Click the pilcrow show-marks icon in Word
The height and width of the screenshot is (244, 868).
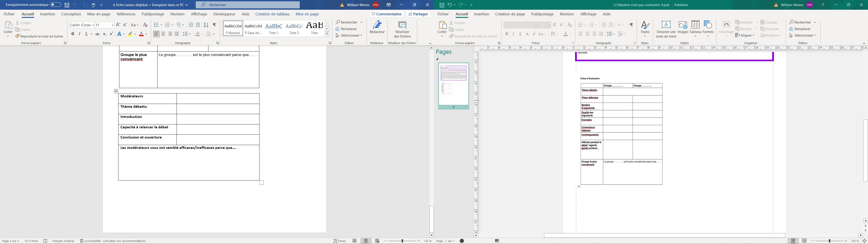coord(214,25)
